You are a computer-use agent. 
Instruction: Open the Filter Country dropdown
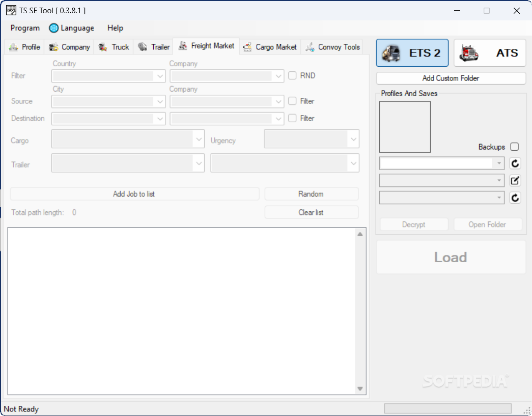[108, 76]
